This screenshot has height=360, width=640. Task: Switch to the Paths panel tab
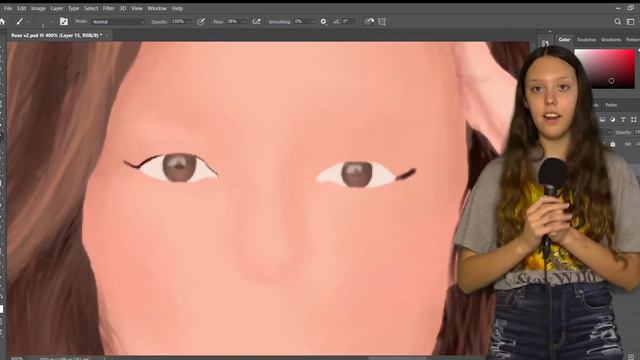611,105
